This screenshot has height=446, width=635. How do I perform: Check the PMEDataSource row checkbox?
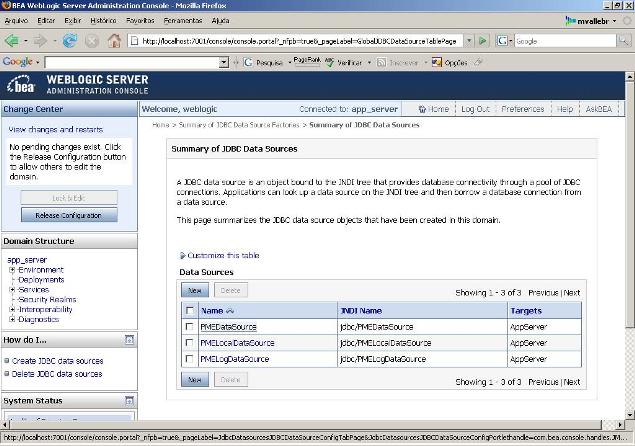pos(190,327)
